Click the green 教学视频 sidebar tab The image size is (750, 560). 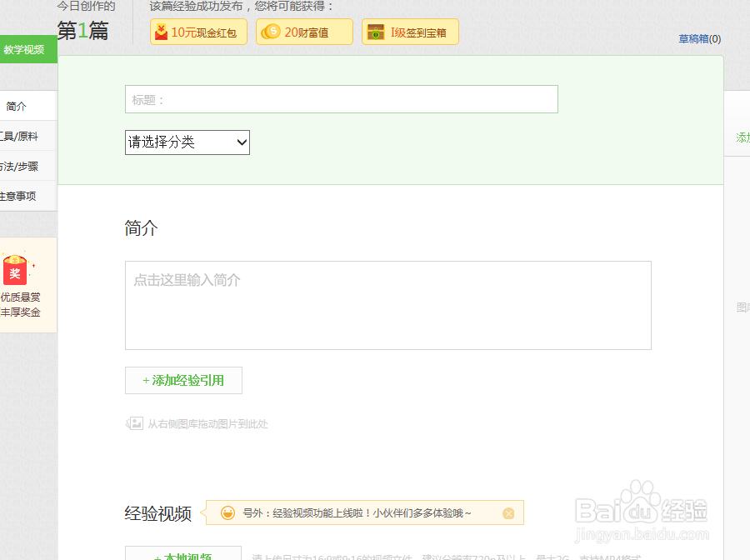pyautogui.click(x=24, y=48)
